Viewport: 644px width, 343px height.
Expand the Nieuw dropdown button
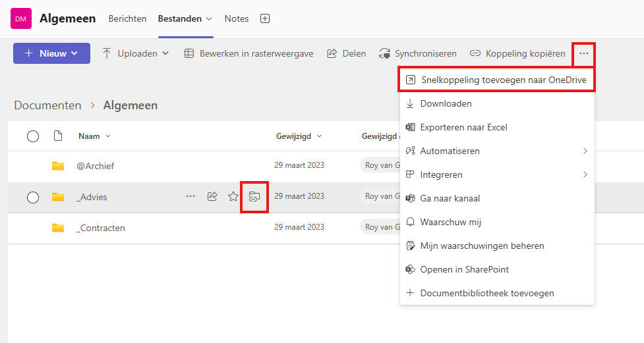51,53
